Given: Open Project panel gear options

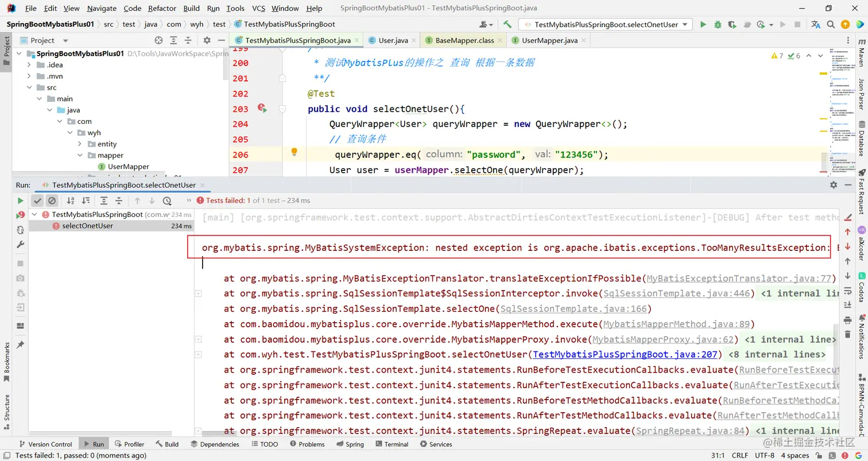Looking at the screenshot, I should pyautogui.click(x=207, y=40).
